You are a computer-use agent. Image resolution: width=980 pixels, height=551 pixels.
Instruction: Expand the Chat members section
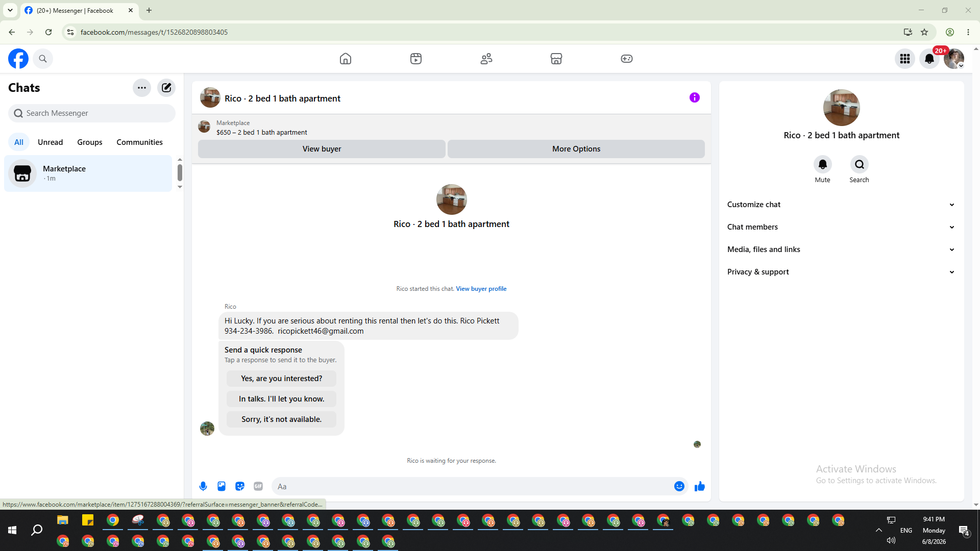(x=842, y=227)
